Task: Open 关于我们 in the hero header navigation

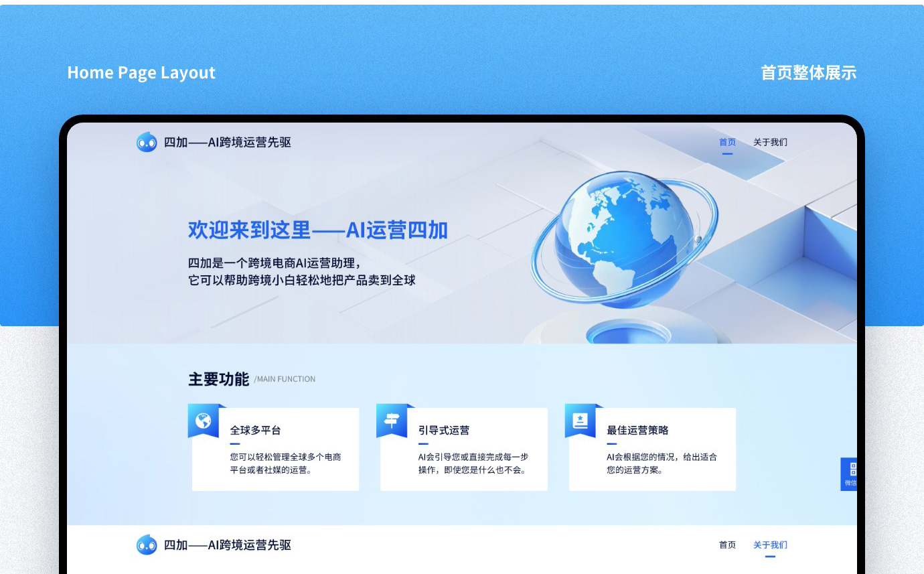Action: [x=770, y=142]
